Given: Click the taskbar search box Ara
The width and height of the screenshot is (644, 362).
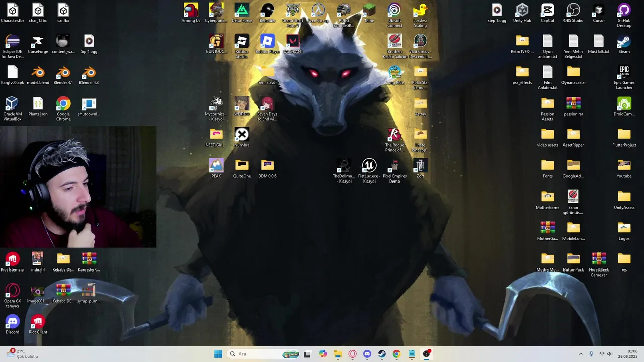Looking at the screenshot, I should [264, 354].
